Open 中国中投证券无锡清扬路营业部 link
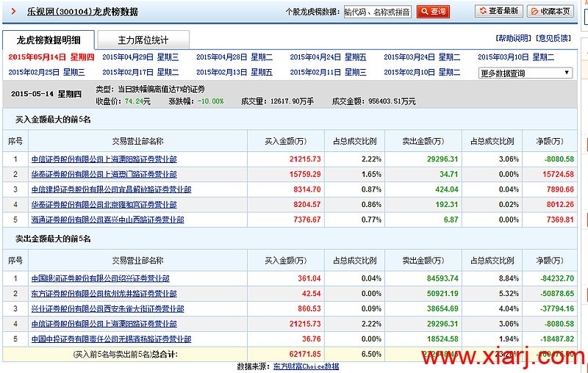The image size is (588, 373). [111, 339]
